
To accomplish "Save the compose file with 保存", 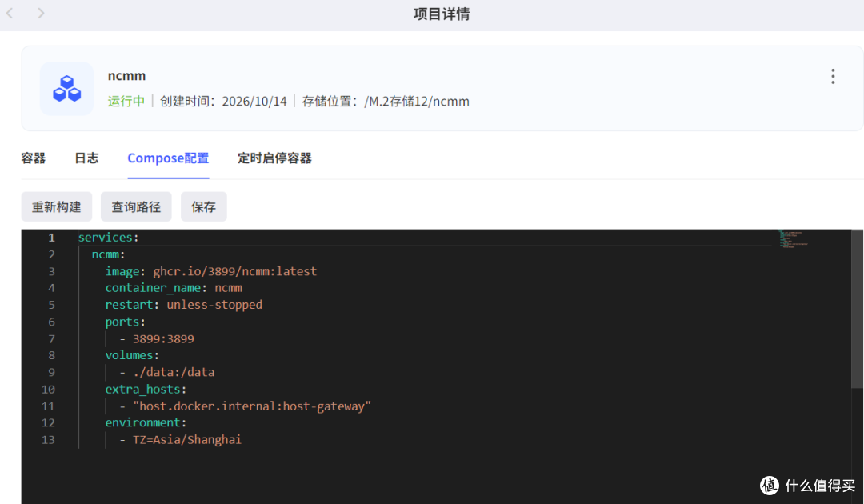I will pos(203,206).
